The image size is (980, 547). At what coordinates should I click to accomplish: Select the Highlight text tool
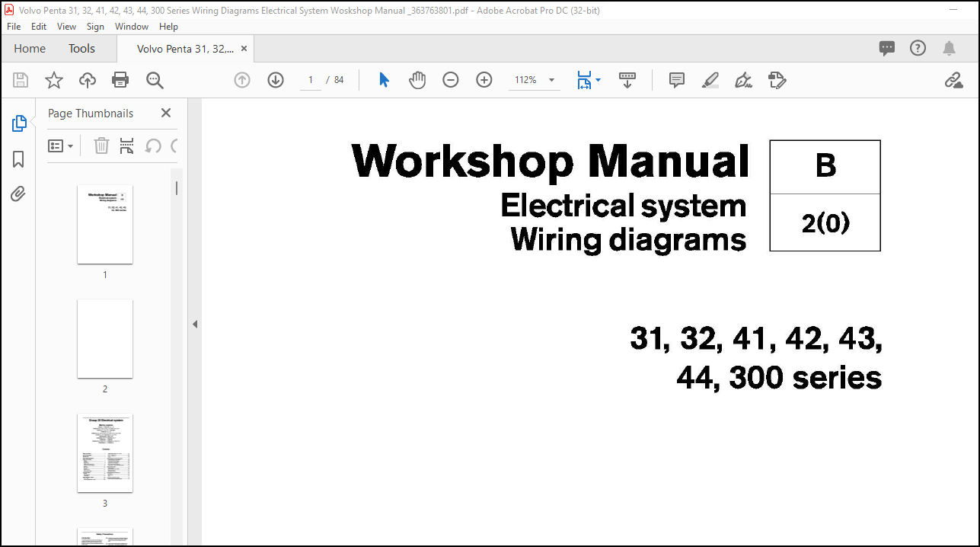coord(710,80)
